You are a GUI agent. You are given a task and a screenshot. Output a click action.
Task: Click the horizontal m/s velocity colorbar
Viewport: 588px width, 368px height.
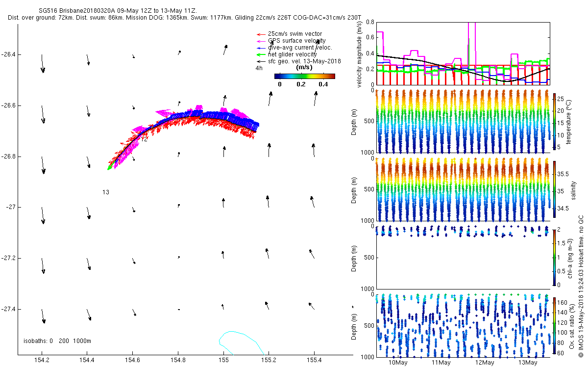304,76
